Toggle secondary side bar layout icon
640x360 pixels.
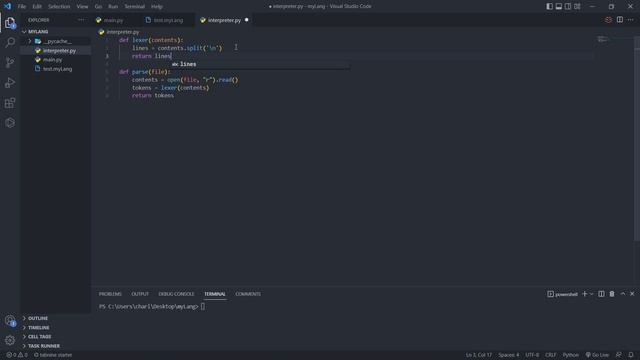[x=568, y=7]
